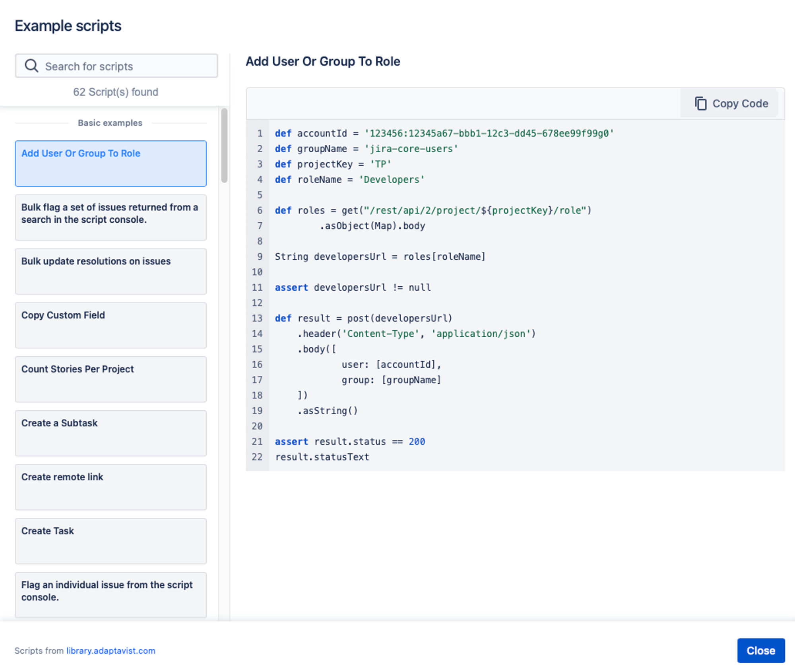Open the Bulk flag issues script
Image resolution: width=795 pixels, height=672 pixels.
point(111,217)
